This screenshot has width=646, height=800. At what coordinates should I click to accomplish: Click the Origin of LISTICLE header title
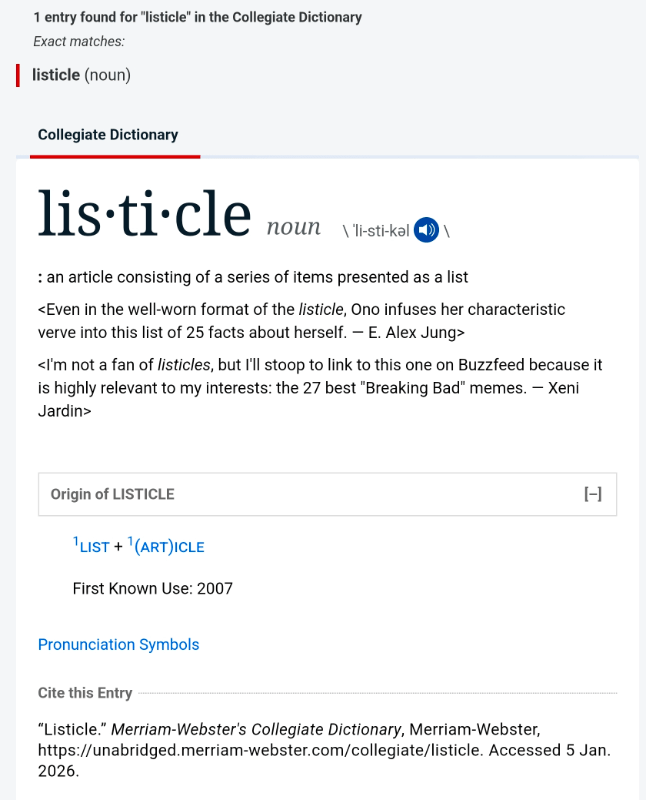(x=112, y=494)
